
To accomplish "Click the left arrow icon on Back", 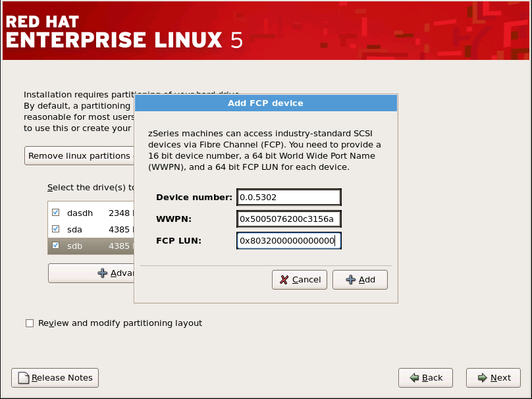I will click(415, 377).
